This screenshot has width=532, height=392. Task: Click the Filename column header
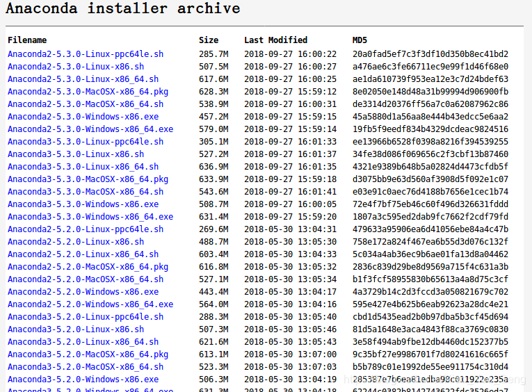click(x=27, y=40)
